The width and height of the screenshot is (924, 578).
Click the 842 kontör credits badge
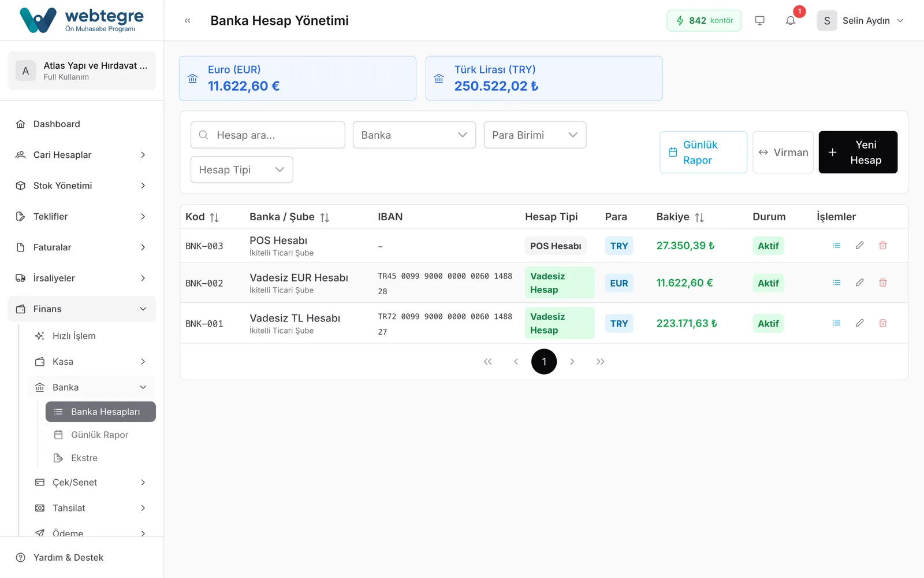tap(704, 20)
